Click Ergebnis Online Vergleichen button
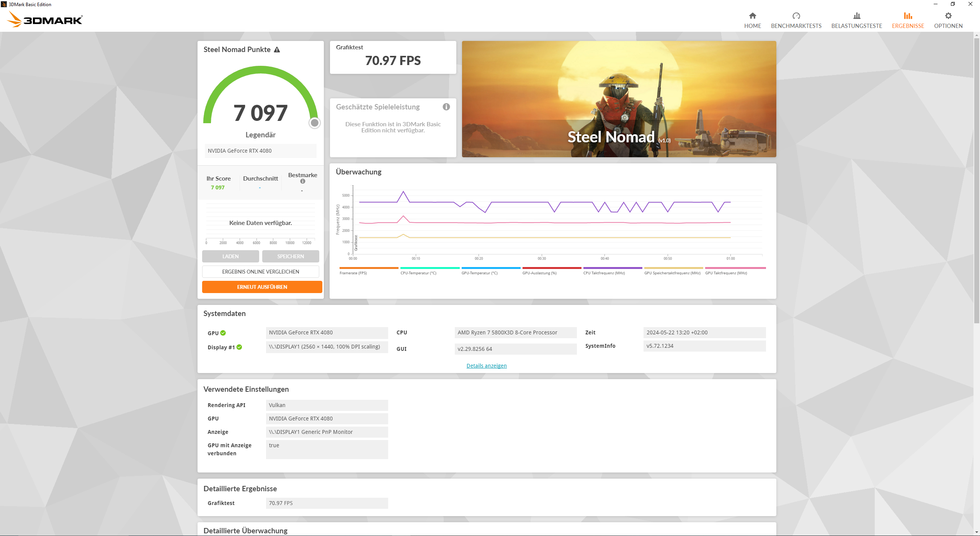Screen dimensions: 980x536 (x=260, y=272)
